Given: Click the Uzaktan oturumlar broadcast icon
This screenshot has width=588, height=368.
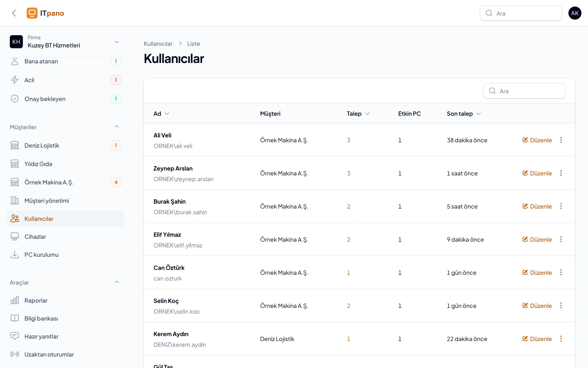Looking at the screenshot, I should (15, 354).
